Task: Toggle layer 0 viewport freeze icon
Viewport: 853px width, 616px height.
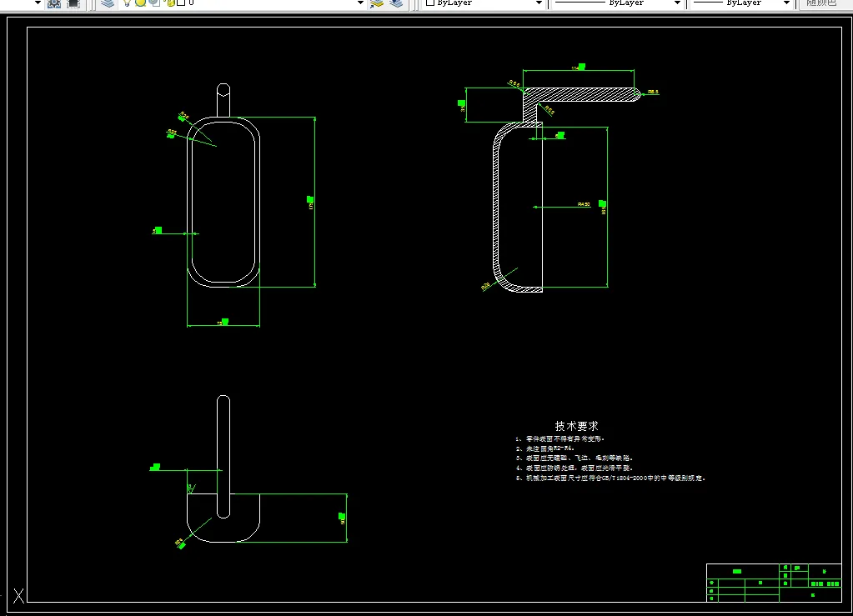Action: tap(154, 3)
